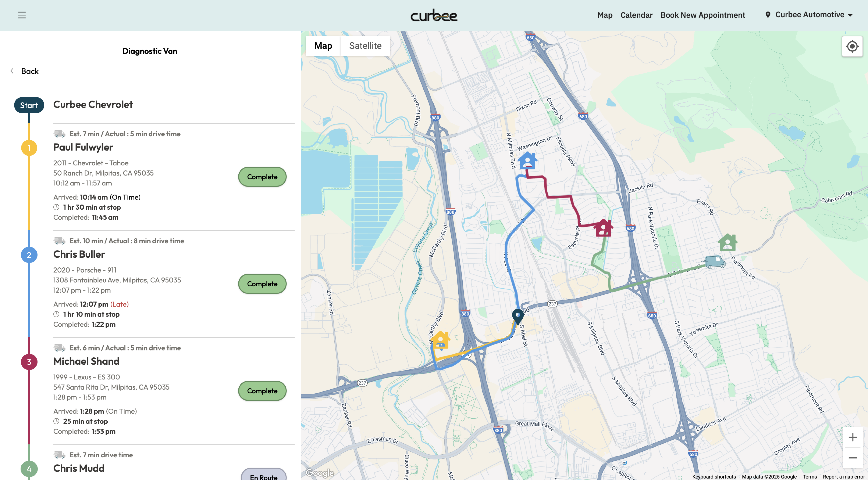The width and height of the screenshot is (868, 480).
Task: Open the Map navigation link
Action: (x=605, y=15)
